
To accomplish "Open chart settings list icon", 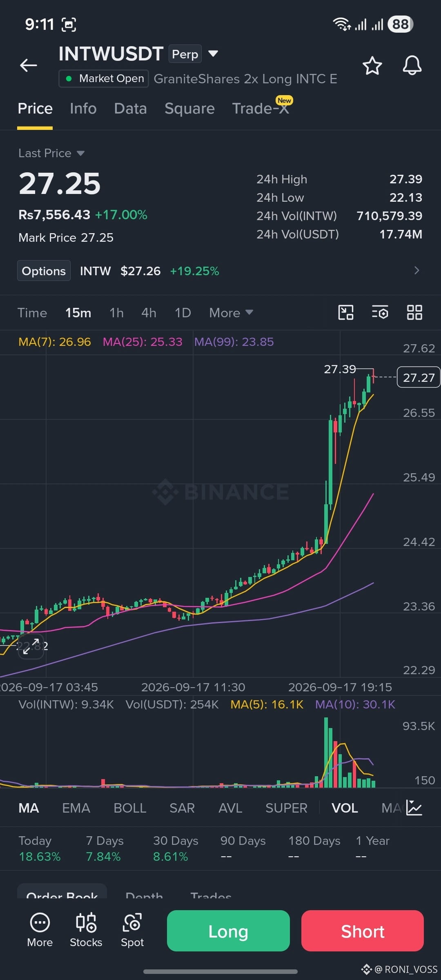I will [x=380, y=313].
